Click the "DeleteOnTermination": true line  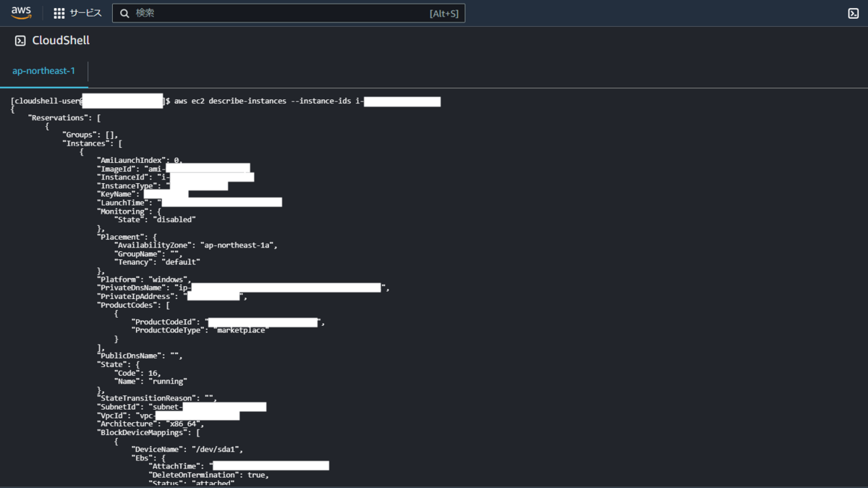point(209,475)
